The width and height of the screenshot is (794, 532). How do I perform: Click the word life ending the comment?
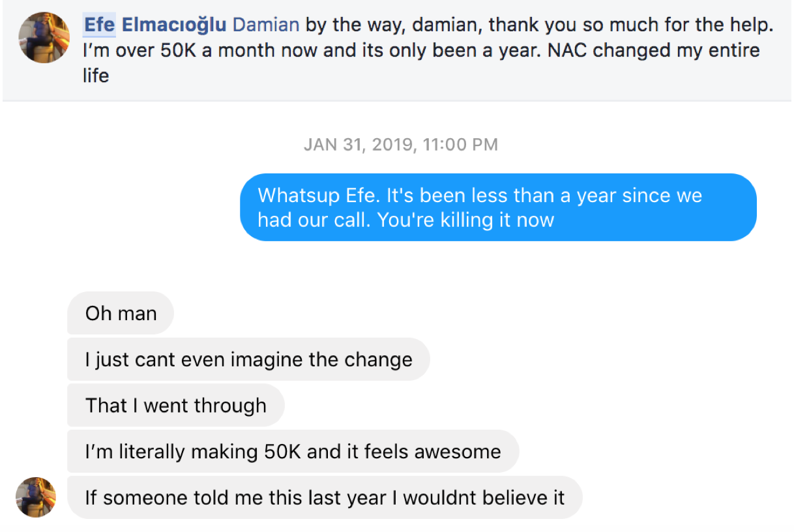tap(96, 76)
